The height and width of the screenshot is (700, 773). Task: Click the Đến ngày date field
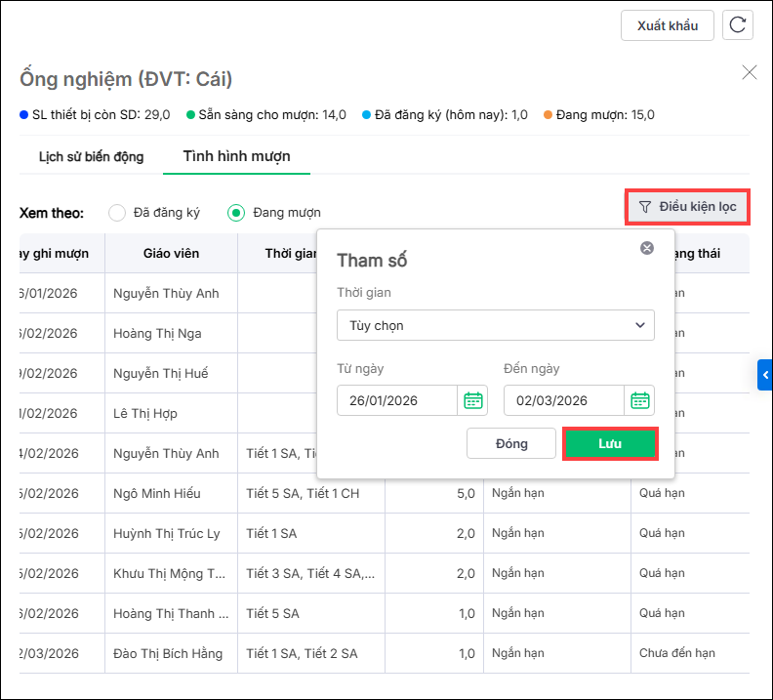[x=564, y=400]
